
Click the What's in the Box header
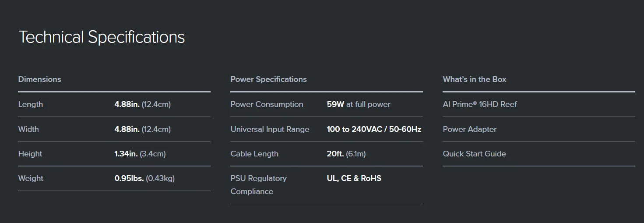click(474, 79)
